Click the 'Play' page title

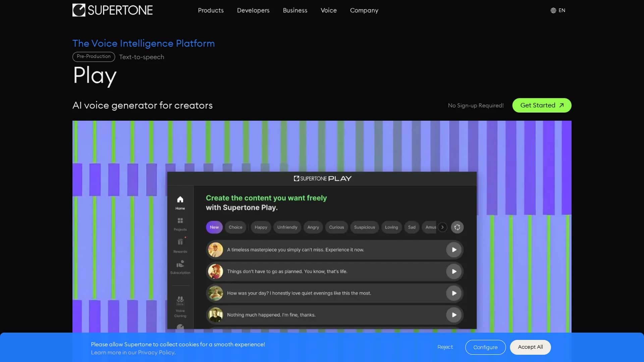pyautogui.click(x=95, y=76)
